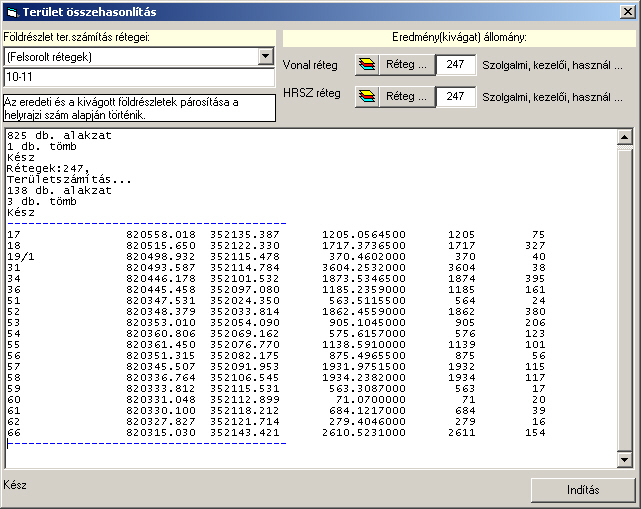Image resolution: width=641 pixels, height=509 pixels.
Task: Click the coordinate 820330.100 in row 61
Action: (x=161, y=411)
